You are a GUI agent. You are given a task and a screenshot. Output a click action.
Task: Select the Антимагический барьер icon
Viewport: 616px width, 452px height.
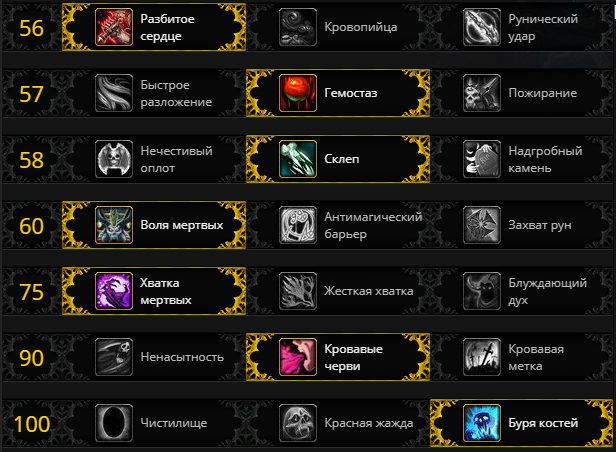298,225
